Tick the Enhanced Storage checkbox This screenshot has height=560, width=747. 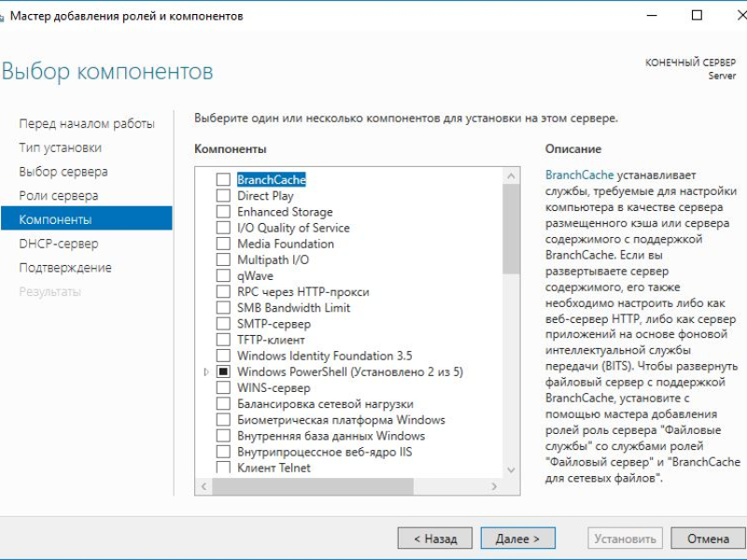point(223,212)
